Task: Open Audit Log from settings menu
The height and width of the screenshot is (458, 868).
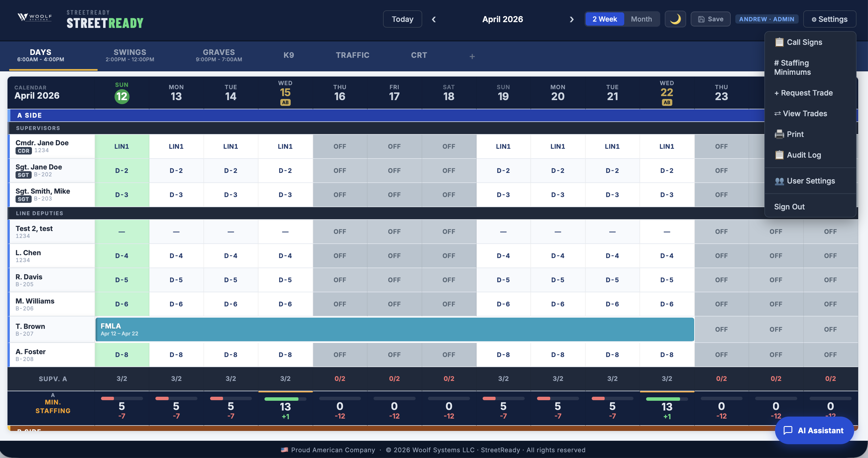Action: tap(804, 155)
